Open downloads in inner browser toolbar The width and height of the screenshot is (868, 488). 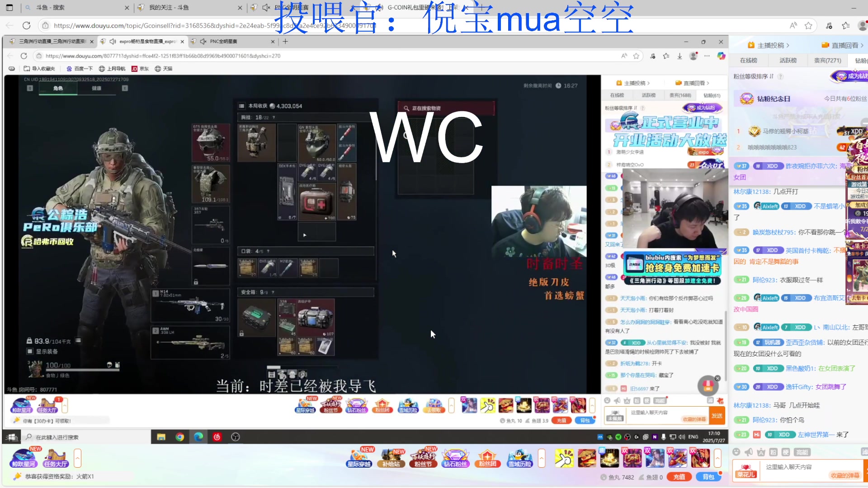coord(679,56)
